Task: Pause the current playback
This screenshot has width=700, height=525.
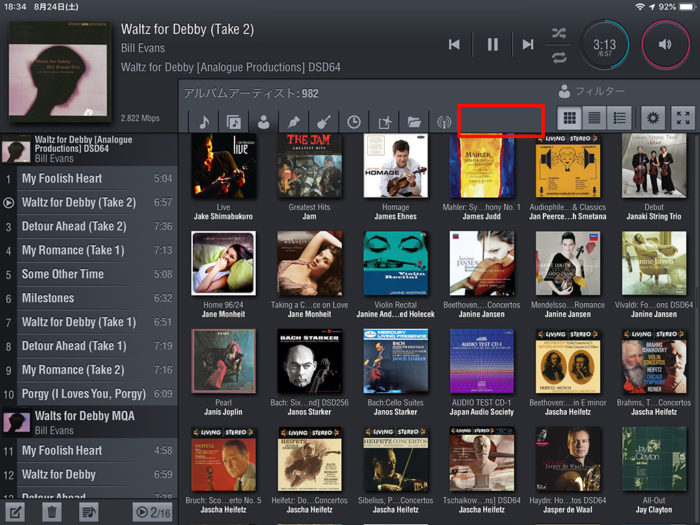Action: click(492, 44)
